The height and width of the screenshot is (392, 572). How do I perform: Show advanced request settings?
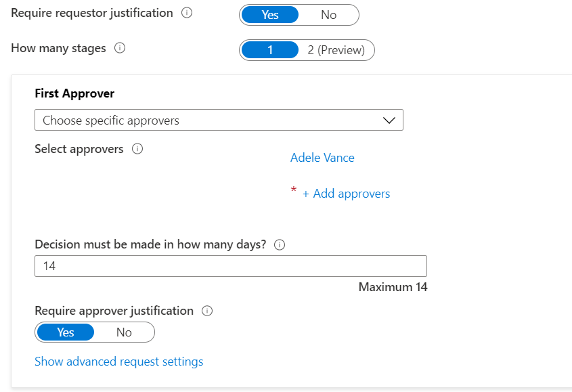point(118,362)
